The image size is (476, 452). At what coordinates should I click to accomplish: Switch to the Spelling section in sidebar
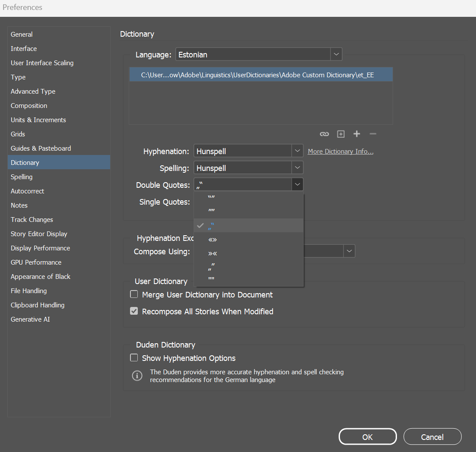point(59,177)
